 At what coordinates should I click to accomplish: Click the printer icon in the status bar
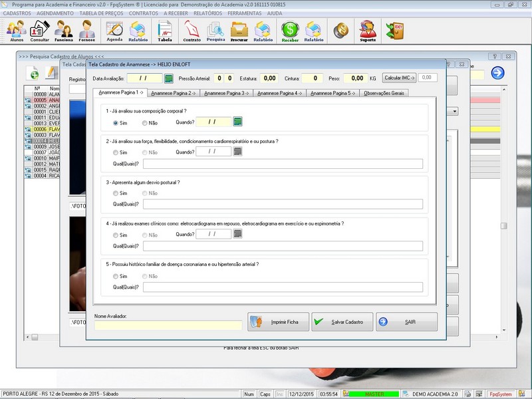(467, 394)
